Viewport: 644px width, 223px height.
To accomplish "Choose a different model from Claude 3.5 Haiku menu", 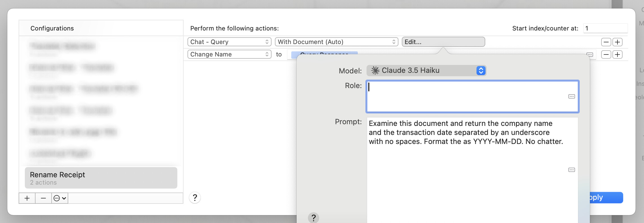I will 426,71.
